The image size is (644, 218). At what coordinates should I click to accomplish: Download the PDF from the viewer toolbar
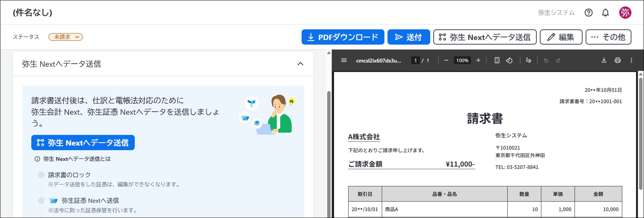tap(604, 60)
